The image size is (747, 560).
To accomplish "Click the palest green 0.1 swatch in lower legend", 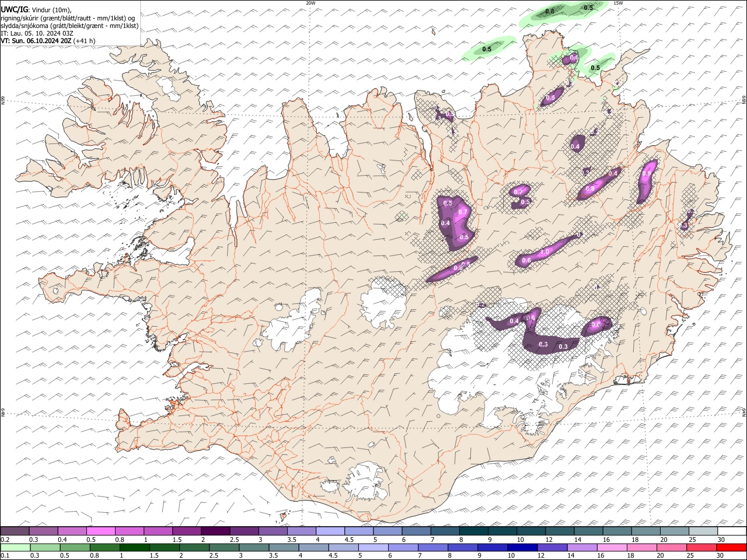I will [15, 548].
